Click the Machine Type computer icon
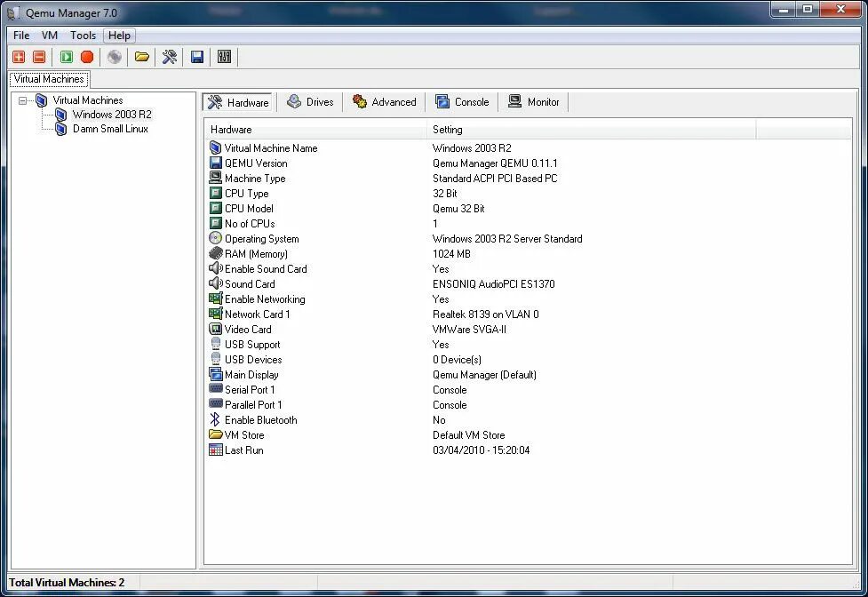 pyautogui.click(x=215, y=178)
